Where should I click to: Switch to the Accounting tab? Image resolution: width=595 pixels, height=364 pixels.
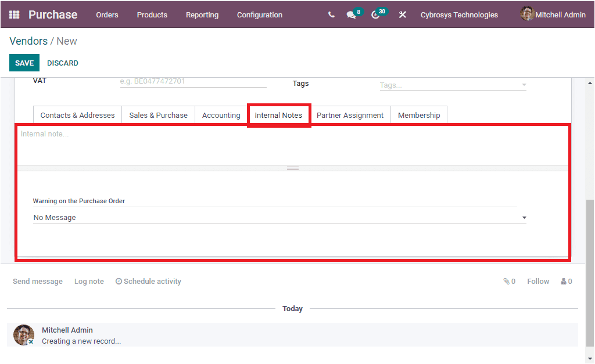point(221,115)
